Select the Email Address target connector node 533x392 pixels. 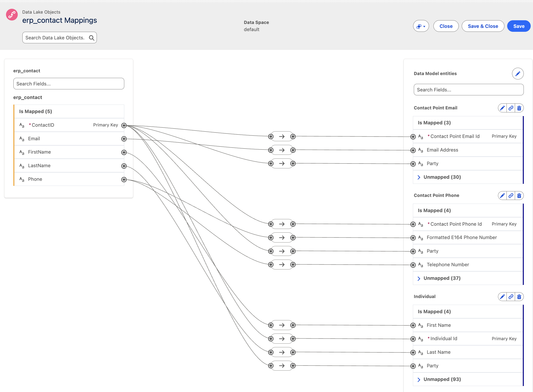413,150
